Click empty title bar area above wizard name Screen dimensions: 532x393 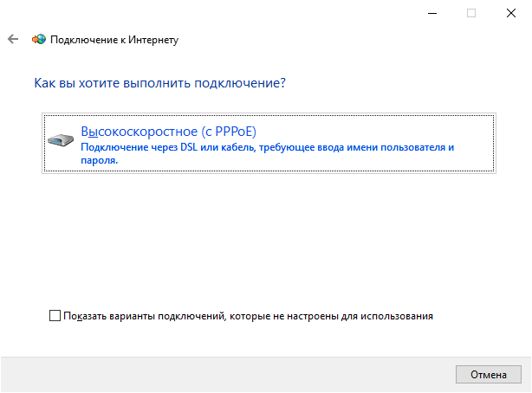point(217,13)
